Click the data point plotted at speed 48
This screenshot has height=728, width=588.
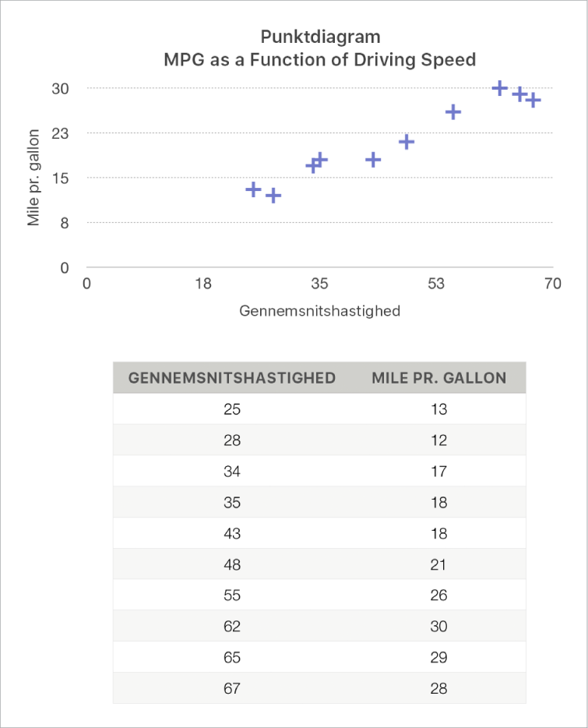coord(407,142)
